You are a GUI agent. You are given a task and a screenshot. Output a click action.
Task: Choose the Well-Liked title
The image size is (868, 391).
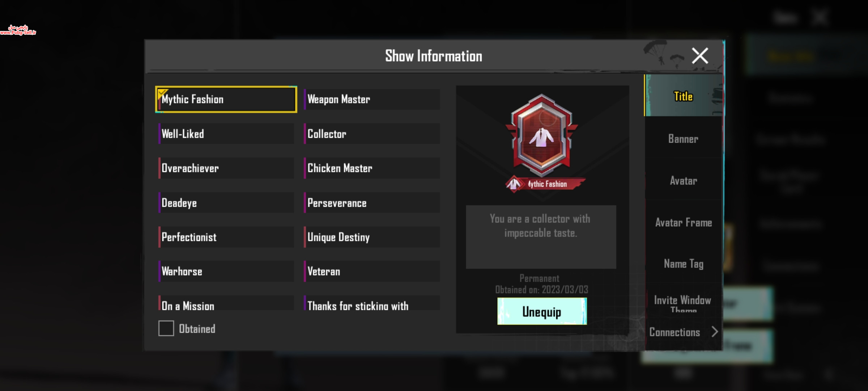[x=226, y=134]
